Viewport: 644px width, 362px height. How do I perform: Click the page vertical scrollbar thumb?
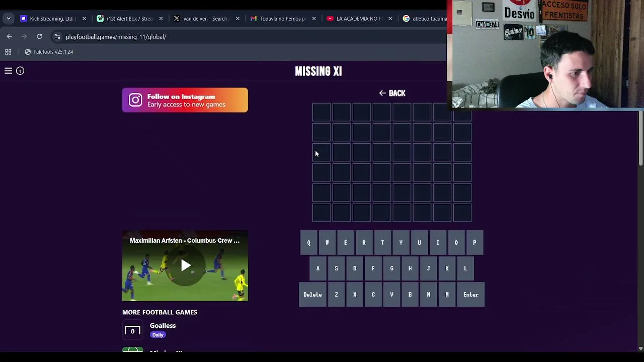pyautogui.click(x=640, y=137)
